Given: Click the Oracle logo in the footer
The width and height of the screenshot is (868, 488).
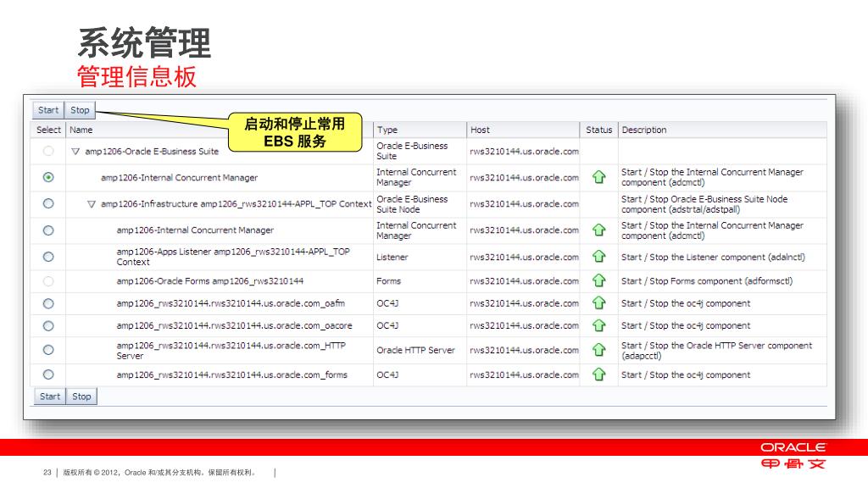Looking at the screenshot, I should [x=793, y=447].
